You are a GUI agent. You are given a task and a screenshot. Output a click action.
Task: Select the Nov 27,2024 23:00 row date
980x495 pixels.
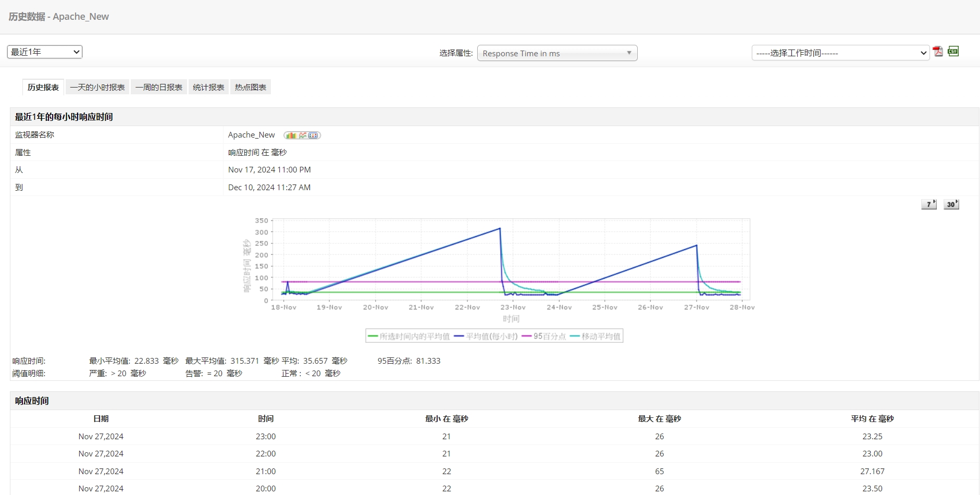click(x=101, y=437)
